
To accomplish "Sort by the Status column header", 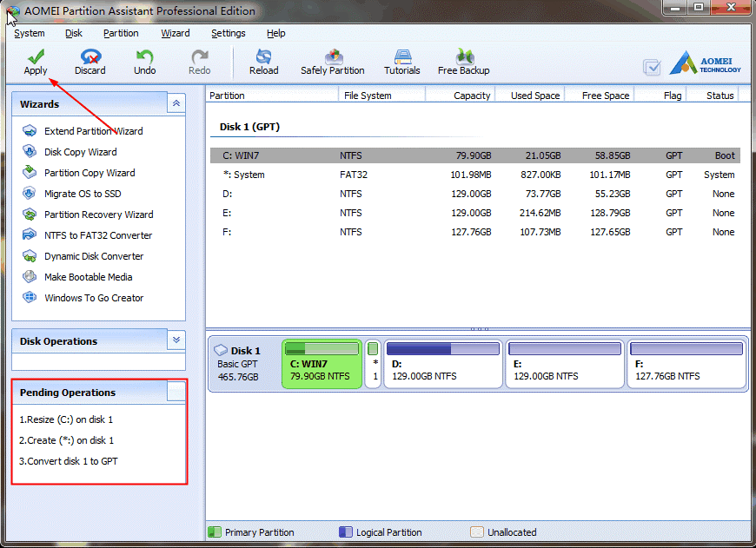I will [720, 96].
